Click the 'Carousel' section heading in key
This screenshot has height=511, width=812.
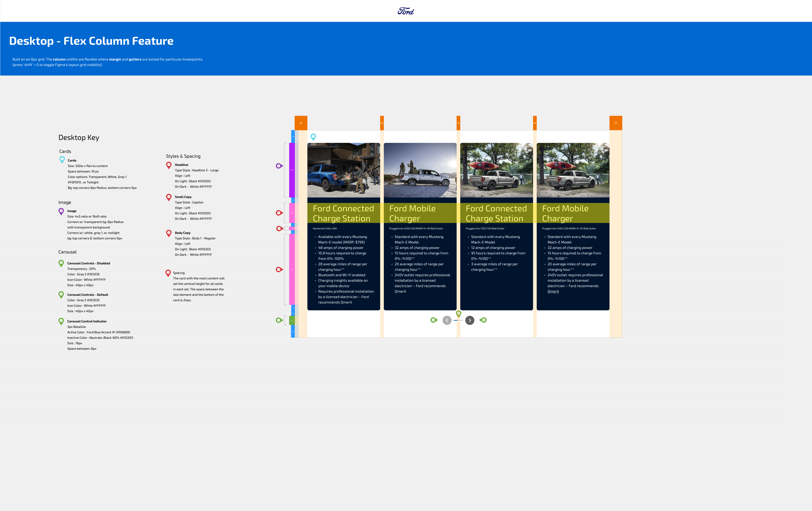pyautogui.click(x=67, y=252)
